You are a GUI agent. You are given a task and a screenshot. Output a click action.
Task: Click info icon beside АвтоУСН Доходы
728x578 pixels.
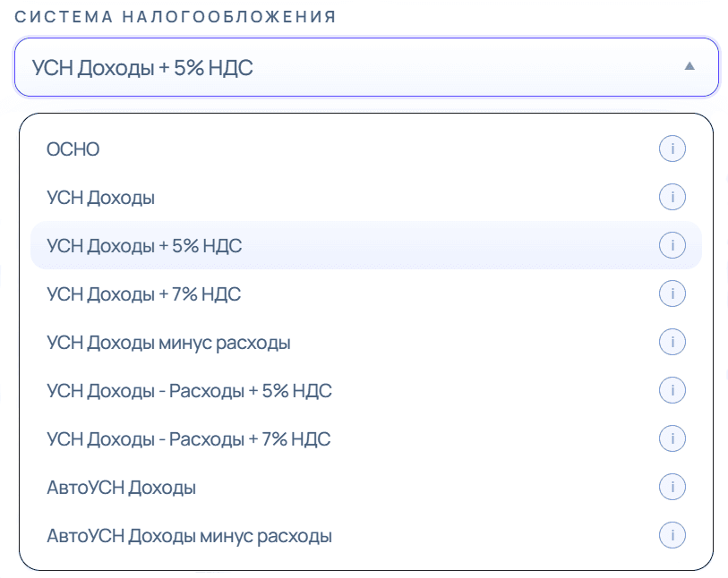tap(672, 487)
